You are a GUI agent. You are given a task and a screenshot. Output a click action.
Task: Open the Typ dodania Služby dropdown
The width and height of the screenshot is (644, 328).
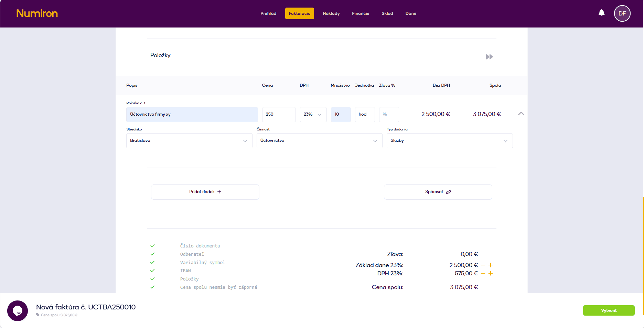(x=449, y=141)
